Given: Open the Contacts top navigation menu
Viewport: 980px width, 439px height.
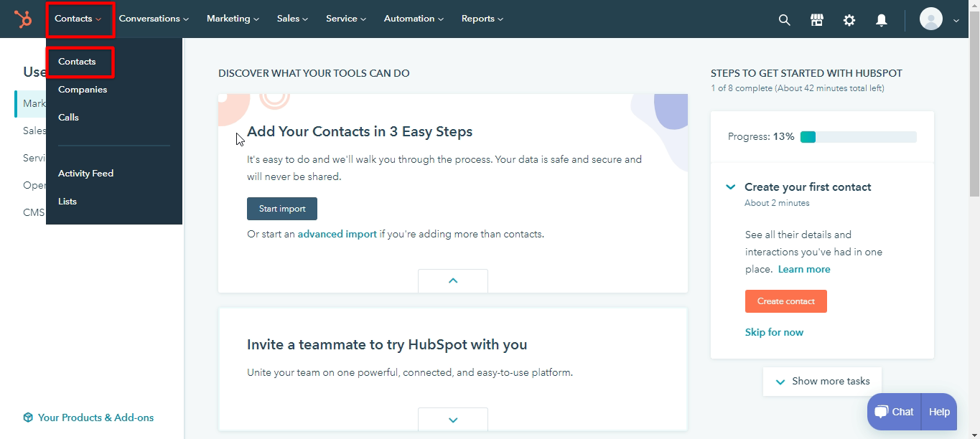Looking at the screenshot, I should point(78,19).
